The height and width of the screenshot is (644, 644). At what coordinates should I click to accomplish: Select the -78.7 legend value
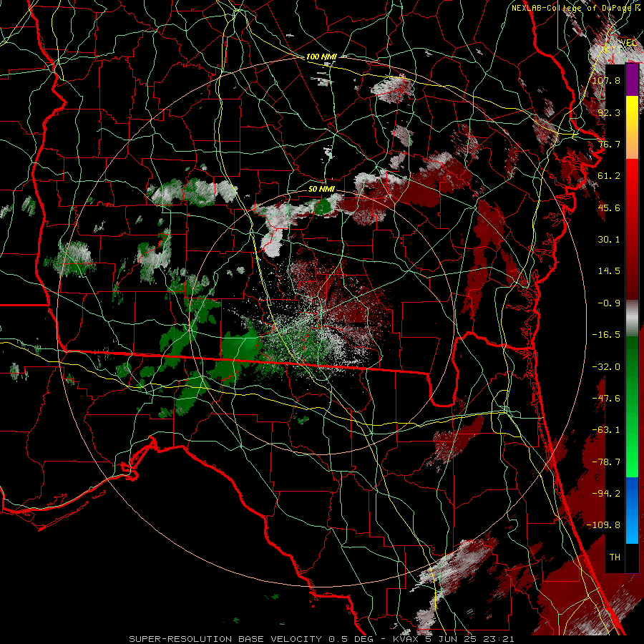606,462
